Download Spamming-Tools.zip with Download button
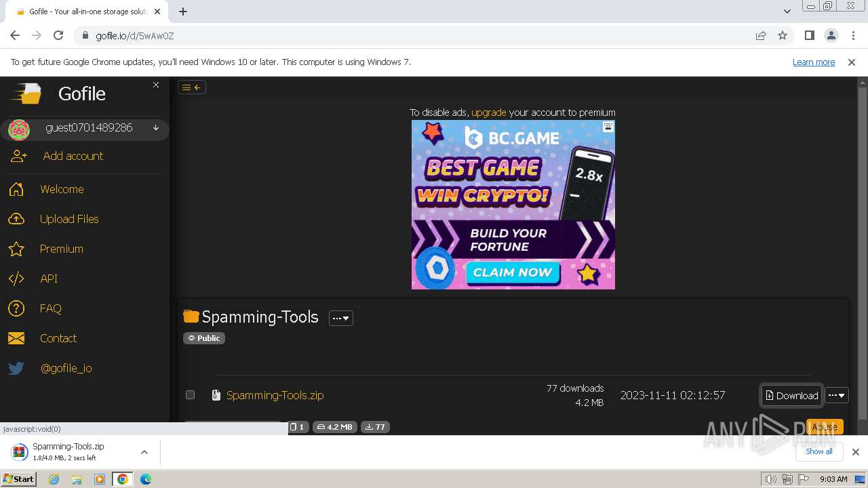Viewport: 868px width, 488px height. pos(792,395)
